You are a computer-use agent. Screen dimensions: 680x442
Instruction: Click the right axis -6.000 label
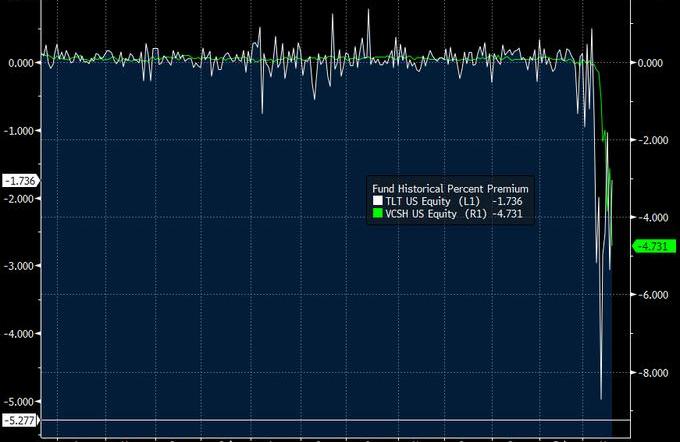click(x=654, y=295)
